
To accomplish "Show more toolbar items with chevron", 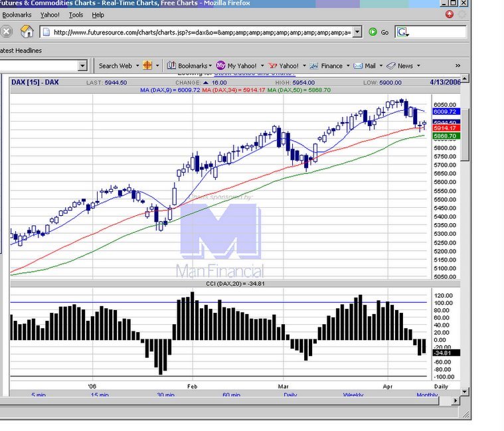I will tap(458, 66).
